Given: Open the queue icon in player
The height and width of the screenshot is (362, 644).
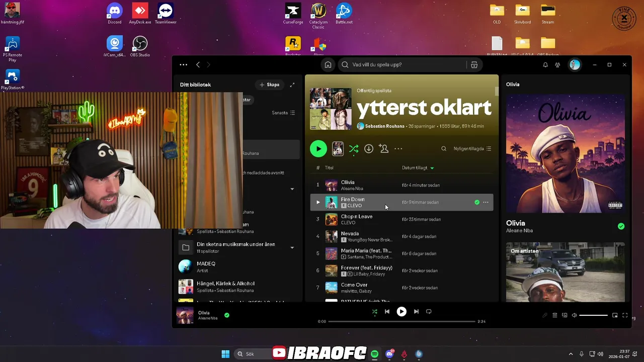Looking at the screenshot, I should [555, 315].
